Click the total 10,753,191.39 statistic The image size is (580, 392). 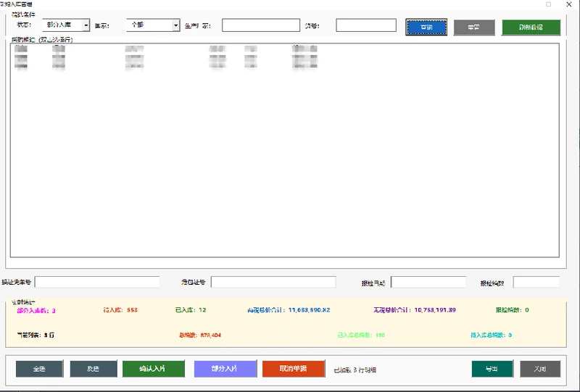(415, 310)
